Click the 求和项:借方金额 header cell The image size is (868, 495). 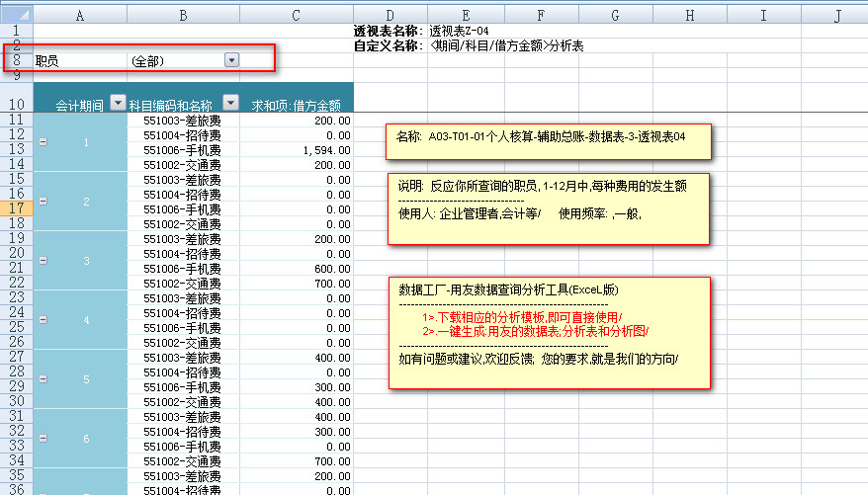pyautogui.click(x=296, y=104)
